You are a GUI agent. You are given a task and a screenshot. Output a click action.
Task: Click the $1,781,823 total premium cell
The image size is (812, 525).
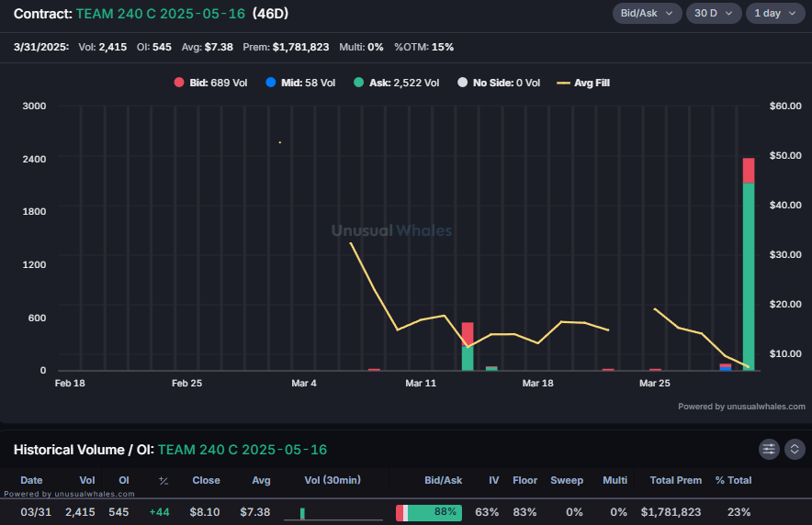coord(671,512)
